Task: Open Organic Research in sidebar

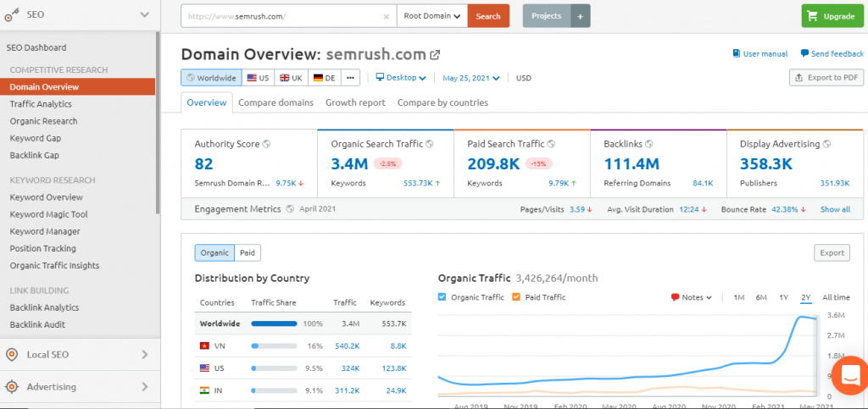Action: coord(44,121)
